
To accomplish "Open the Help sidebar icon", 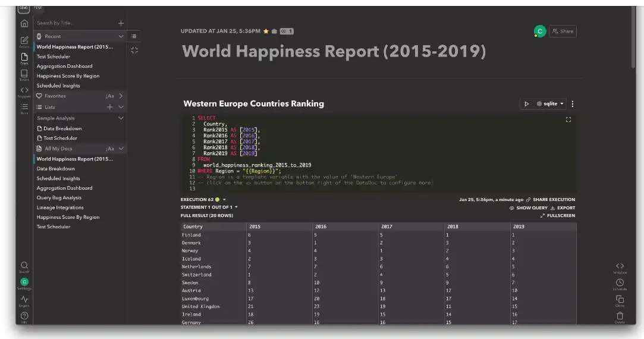I will point(24,317).
